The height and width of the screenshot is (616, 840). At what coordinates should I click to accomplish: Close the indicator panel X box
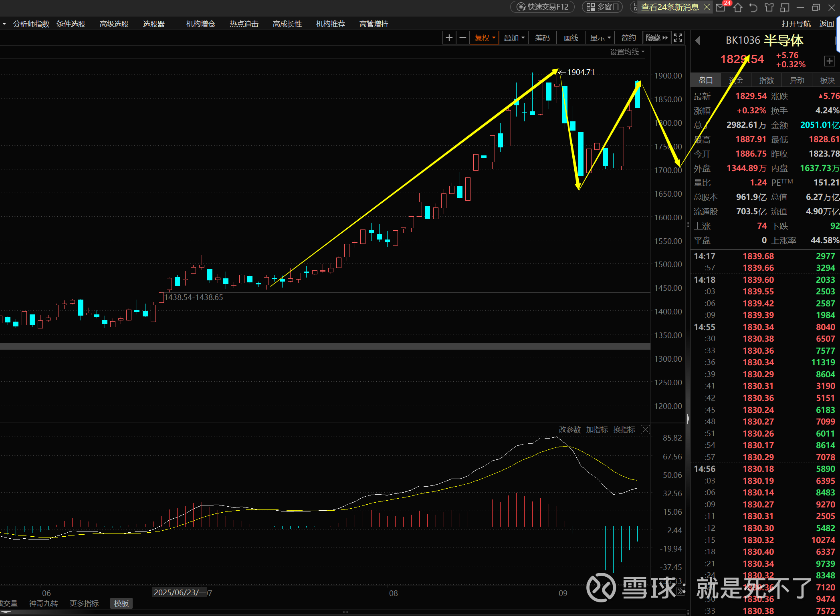point(645,430)
